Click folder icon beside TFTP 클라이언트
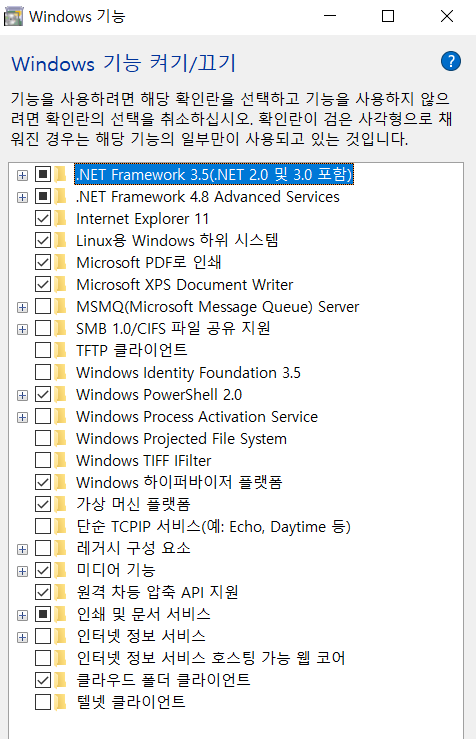This screenshot has width=476, height=739. pyautogui.click(x=60, y=350)
